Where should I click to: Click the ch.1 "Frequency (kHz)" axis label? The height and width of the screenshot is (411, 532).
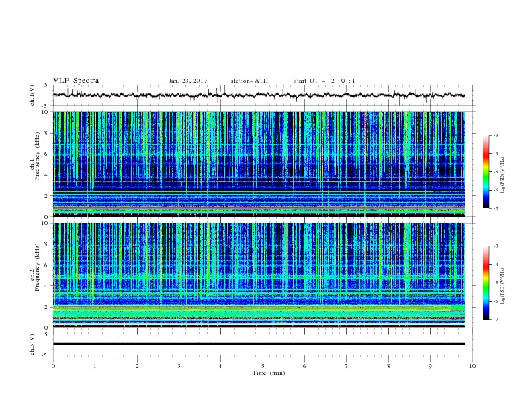pyautogui.click(x=38, y=156)
